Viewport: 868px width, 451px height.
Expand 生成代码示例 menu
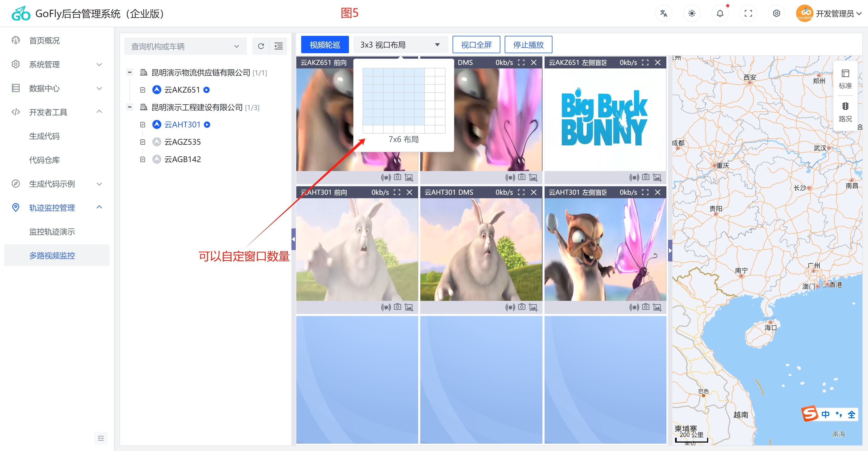coord(57,184)
